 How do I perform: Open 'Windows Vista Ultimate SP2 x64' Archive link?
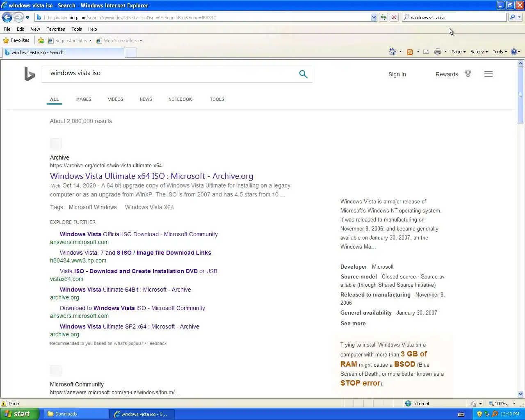point(130,326)
